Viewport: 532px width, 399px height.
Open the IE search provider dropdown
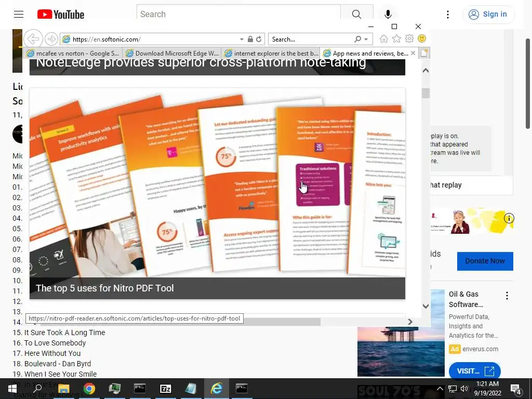(366, 39)
